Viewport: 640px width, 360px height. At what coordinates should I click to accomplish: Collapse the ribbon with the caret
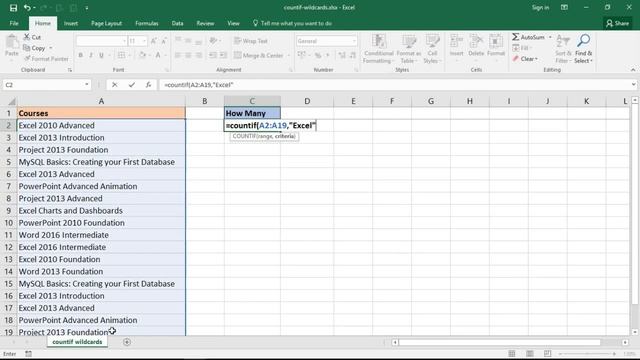point(633,70)
